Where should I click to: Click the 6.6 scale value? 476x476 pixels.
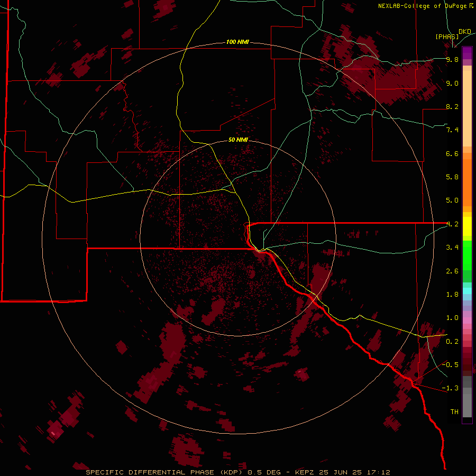[452, 154]
